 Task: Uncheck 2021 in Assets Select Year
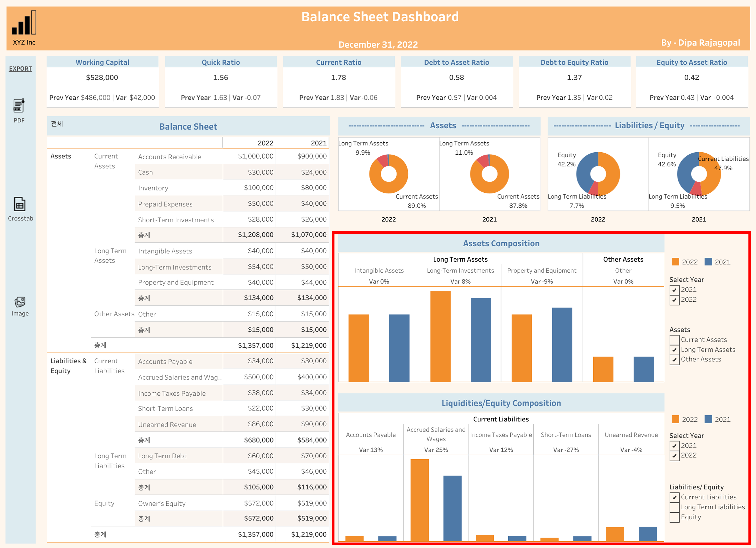pyautogui.click(x=674, y=290)
